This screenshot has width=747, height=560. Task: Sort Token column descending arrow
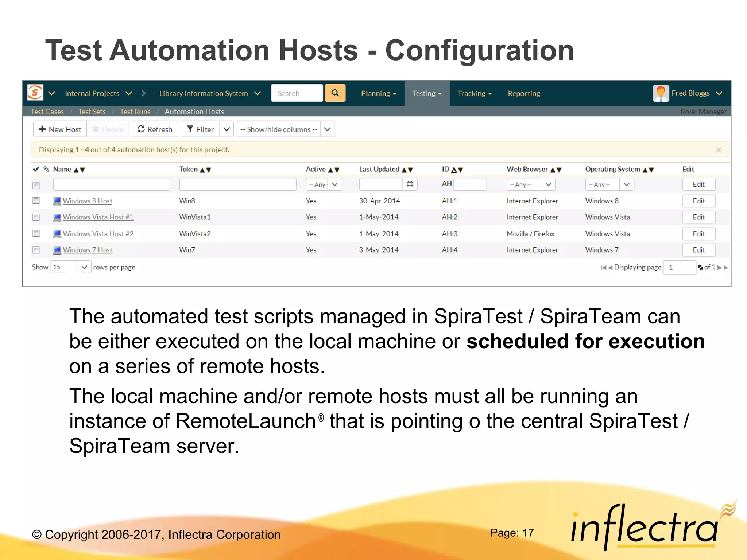click(x=209, y=170)
